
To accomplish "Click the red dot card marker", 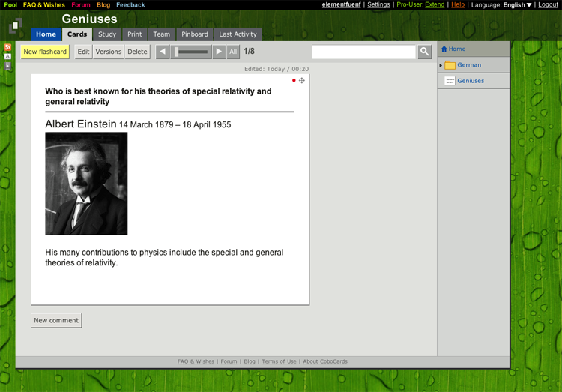I will pos(294,80).
